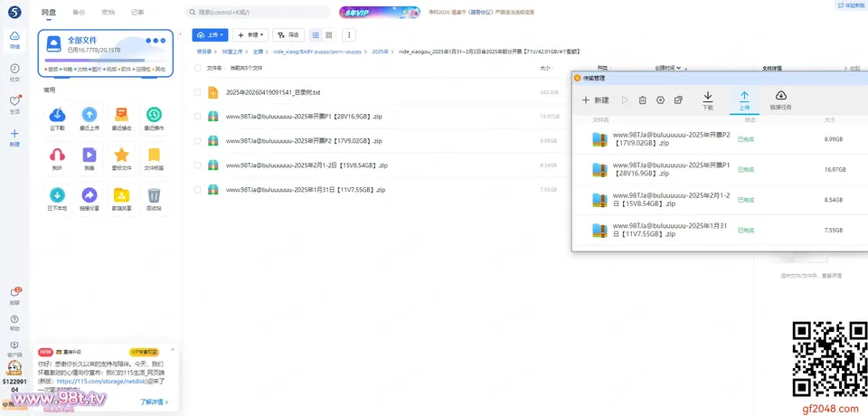868x416 pixels.
Task: Open the clock icon in the left sidebar
Action: pyautogui.click(x=14, y=69)
